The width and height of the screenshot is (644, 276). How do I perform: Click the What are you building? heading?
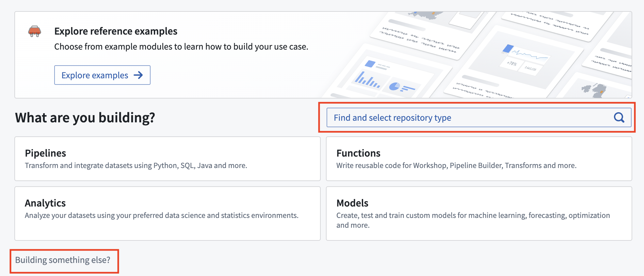click(85, 118)
